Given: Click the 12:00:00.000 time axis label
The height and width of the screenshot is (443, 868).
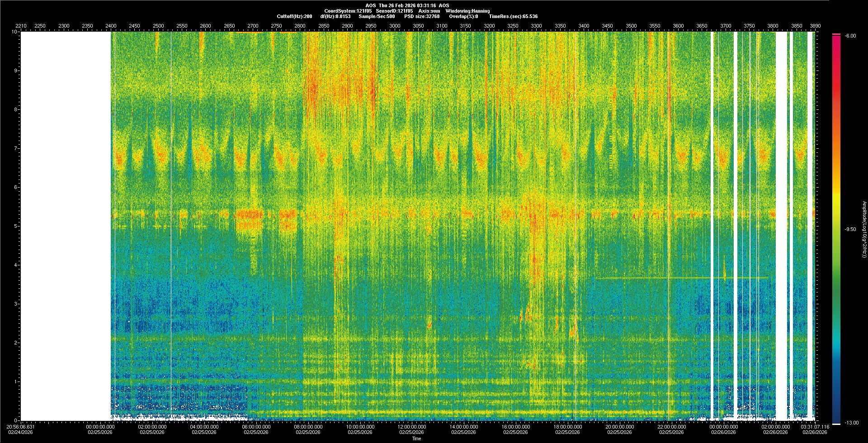Looking at the screenshot, I should [x=412, y=427].
